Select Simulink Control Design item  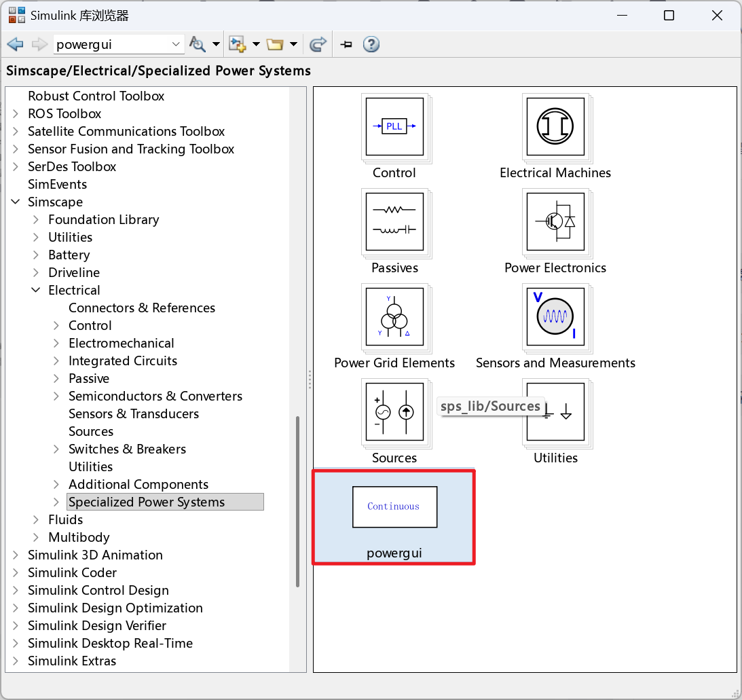[98, 591]
